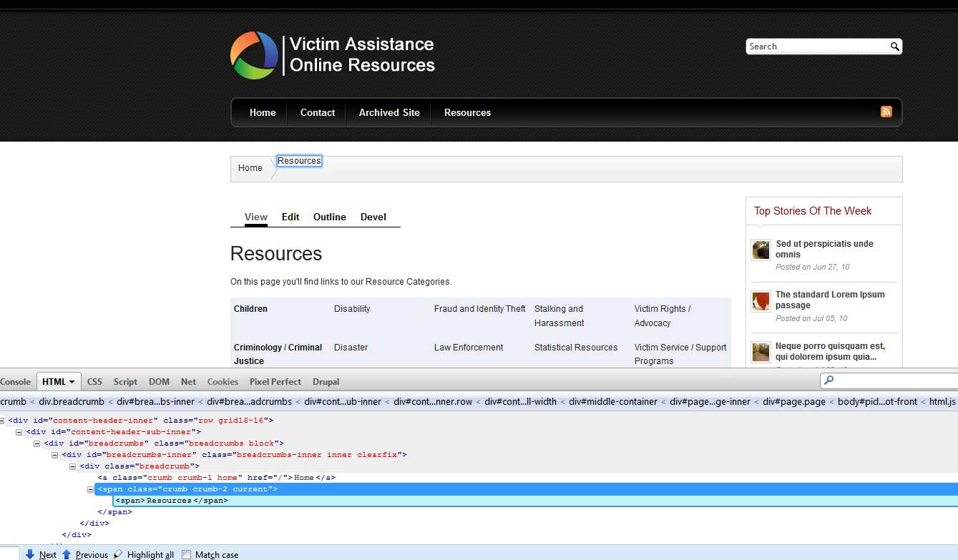This screenshot has height=560, width=958.
Task: Collapse the div id="breadcrumbs" node
Action: point(37,443)
